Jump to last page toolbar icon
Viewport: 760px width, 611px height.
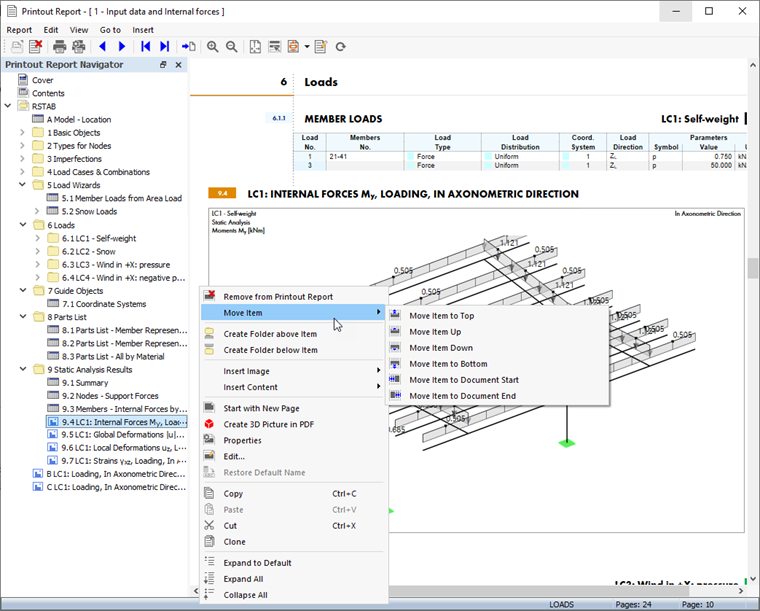165,47
